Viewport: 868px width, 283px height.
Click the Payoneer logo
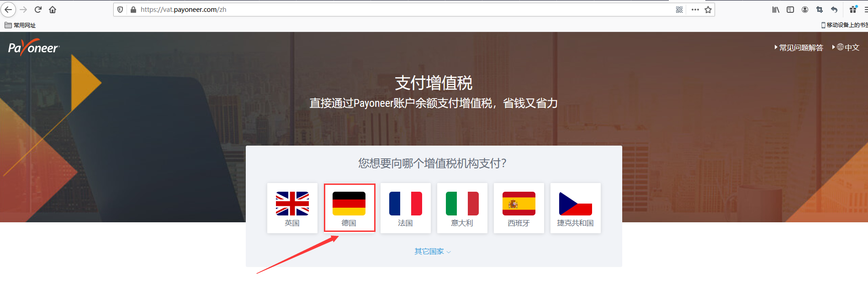click(x=34, y=47)
